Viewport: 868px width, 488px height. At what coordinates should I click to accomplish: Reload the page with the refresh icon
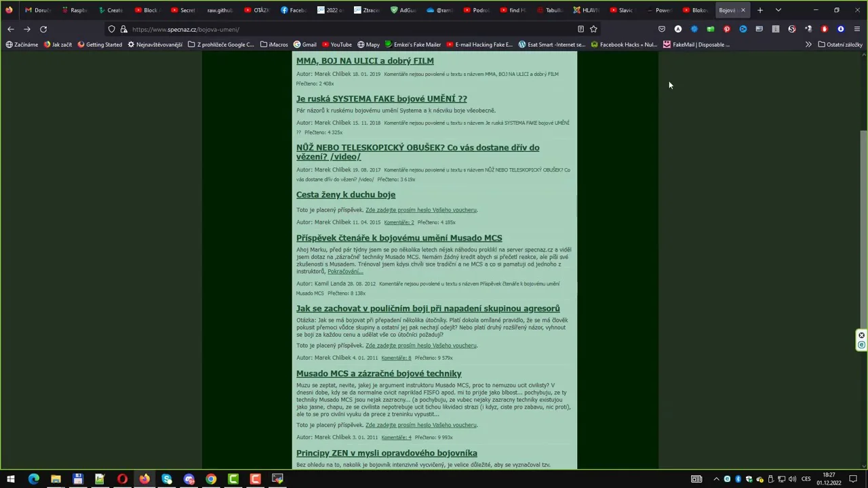[x=43, y=29]
